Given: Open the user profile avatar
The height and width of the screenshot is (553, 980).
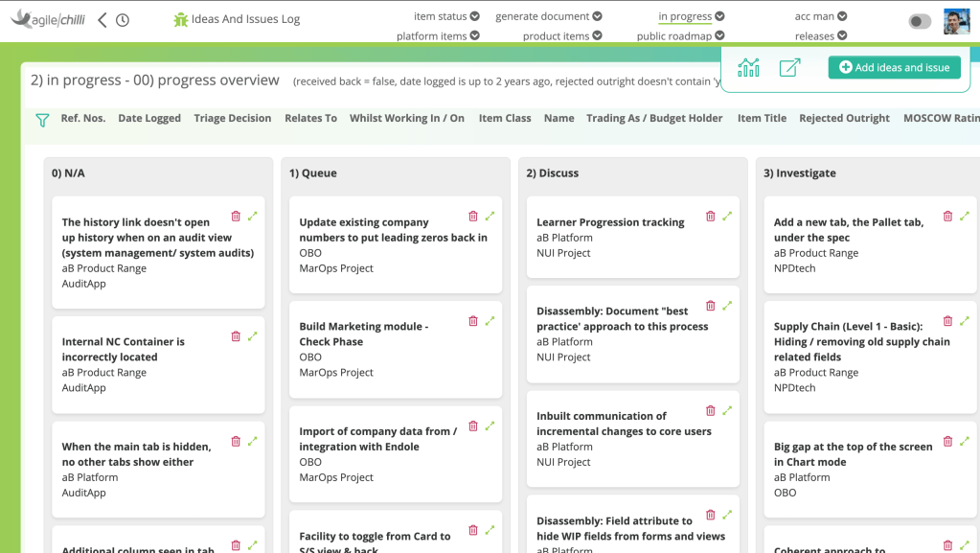Looking at the screenshot, I should click(956, 22).
